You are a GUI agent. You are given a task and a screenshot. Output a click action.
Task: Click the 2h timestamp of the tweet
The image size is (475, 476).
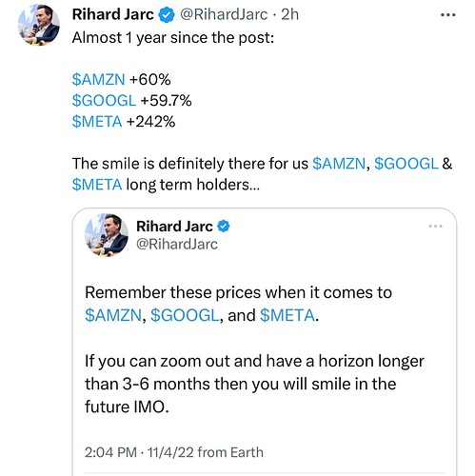tap(290, 14)
